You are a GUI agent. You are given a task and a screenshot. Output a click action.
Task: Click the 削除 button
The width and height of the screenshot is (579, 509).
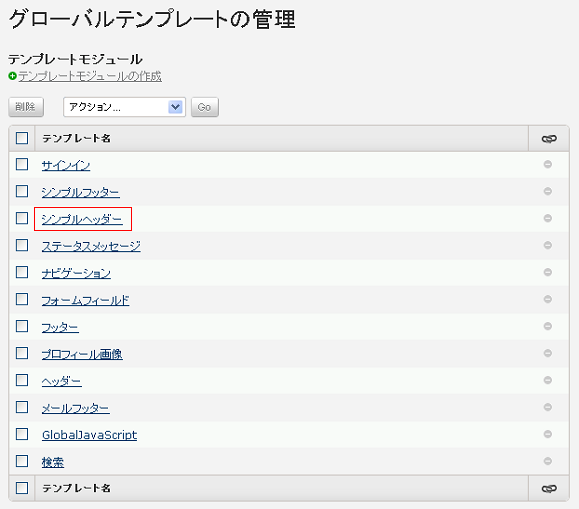26,107
